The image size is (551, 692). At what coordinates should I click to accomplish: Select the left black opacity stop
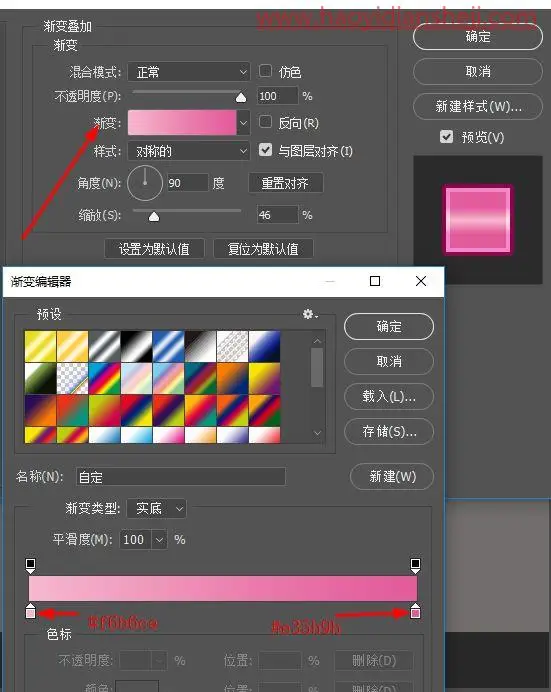pyautogui.click(x=30, y=565)
